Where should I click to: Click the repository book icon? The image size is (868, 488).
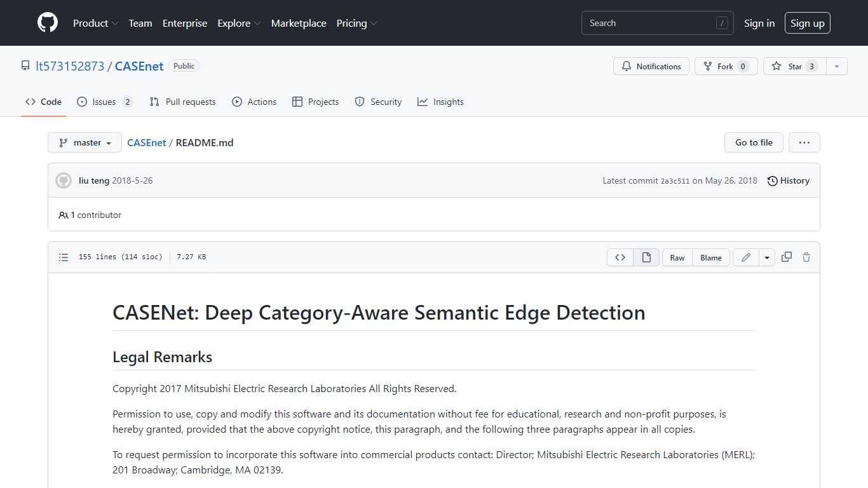point(25,66)
